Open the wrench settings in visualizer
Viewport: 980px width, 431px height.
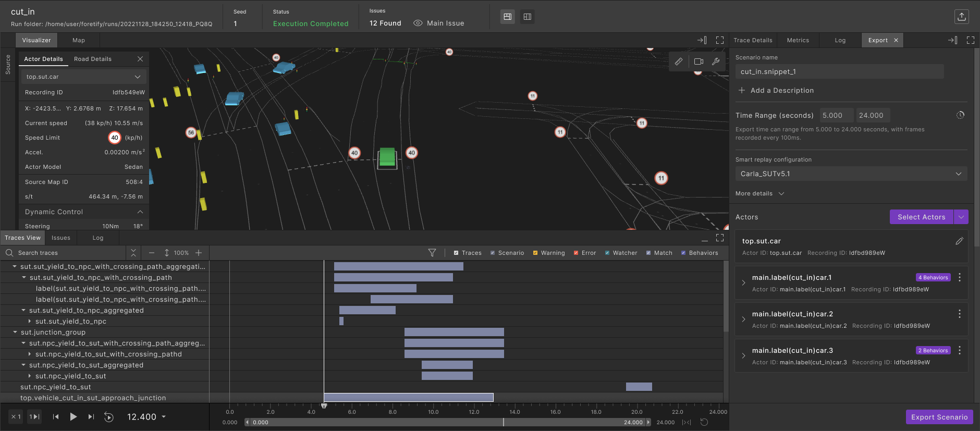click(716, 61)
